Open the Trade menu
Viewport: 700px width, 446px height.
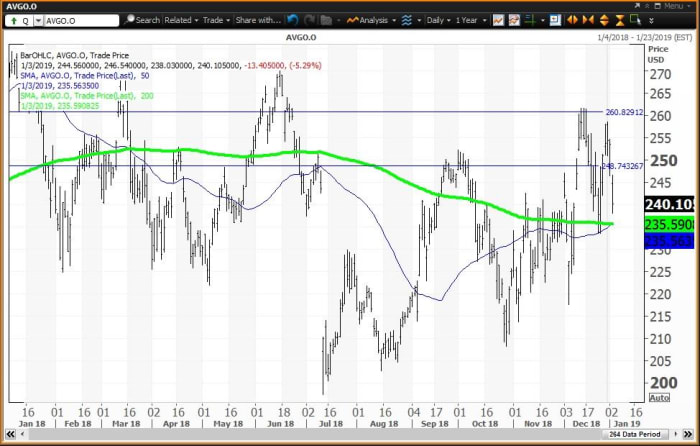(x=217, y=20)
